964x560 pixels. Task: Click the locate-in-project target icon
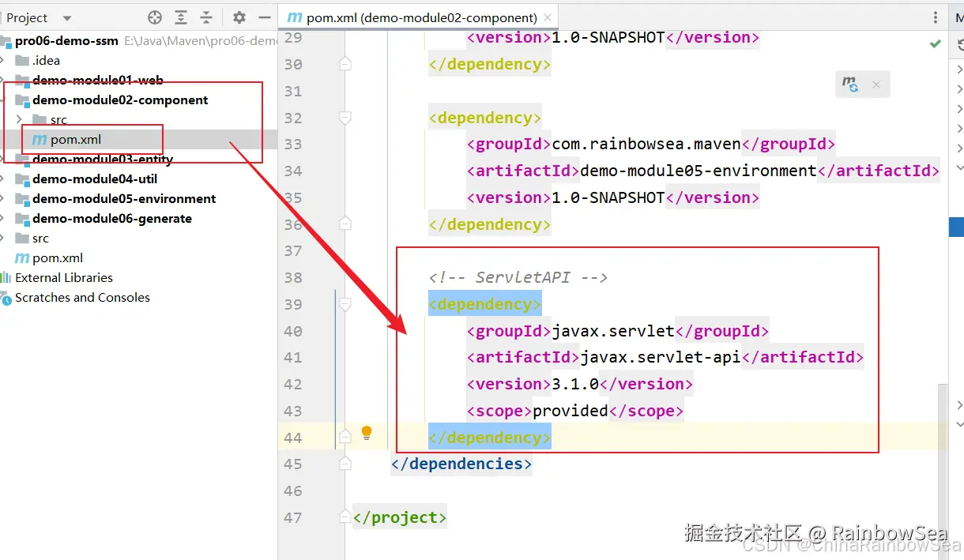[155, 17]
